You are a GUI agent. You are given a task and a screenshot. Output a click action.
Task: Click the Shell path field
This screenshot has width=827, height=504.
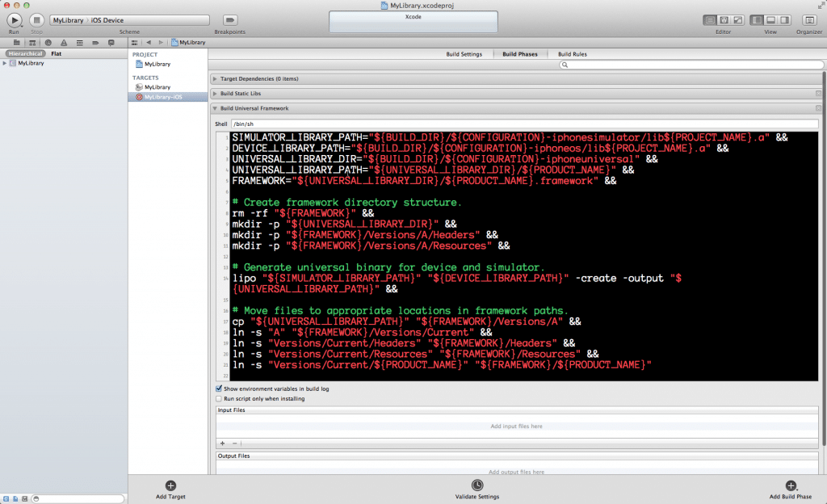tap(524, 124)
